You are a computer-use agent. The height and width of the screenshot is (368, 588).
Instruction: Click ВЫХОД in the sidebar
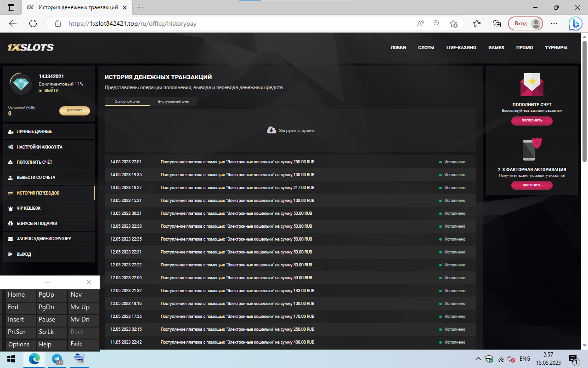coord(49,254)
